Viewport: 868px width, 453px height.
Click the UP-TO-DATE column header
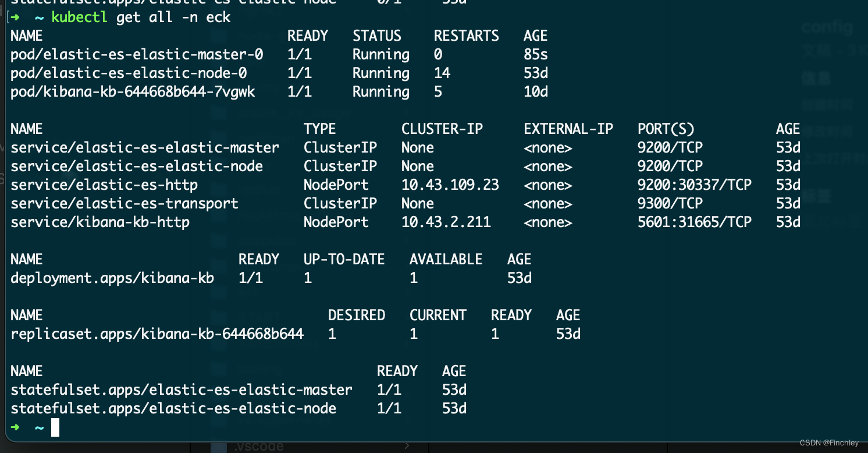click(344, 260)
